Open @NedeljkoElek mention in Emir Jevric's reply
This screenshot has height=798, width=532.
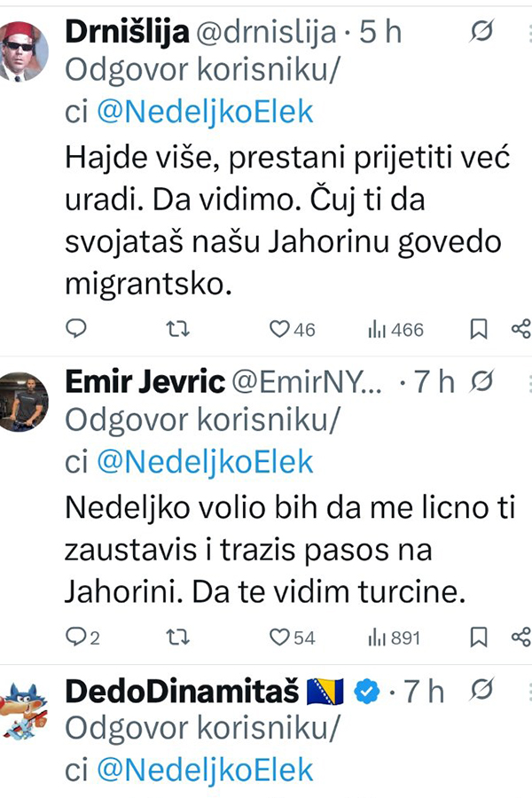pyautogui.click(x=204, y=461)
